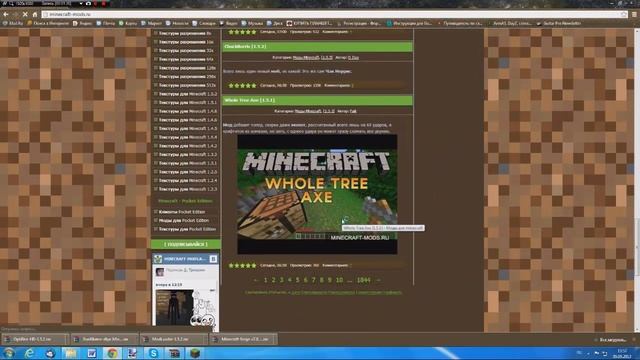640x360 pixels.
Task: Click the next page arrow in pagination
Action: (378, 280)
